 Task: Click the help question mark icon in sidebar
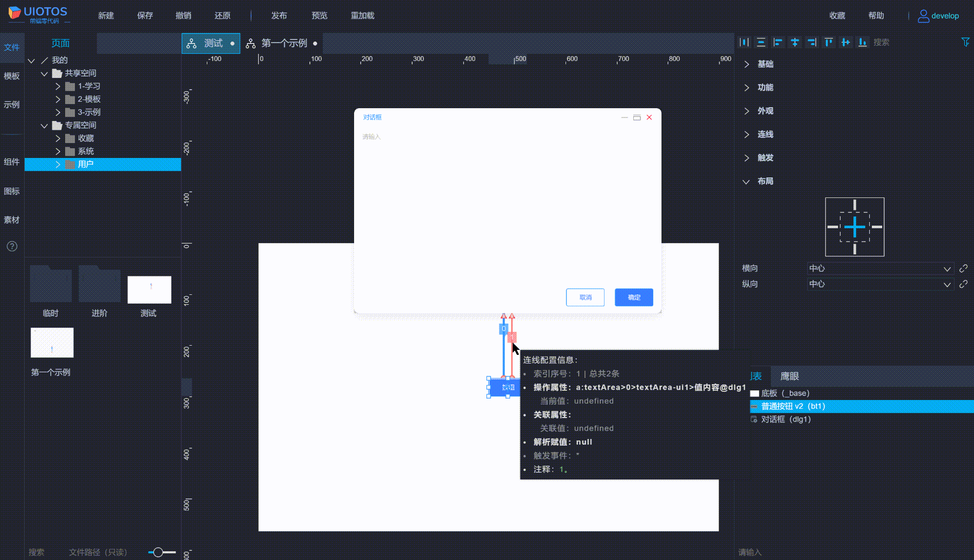coord(11,246)
